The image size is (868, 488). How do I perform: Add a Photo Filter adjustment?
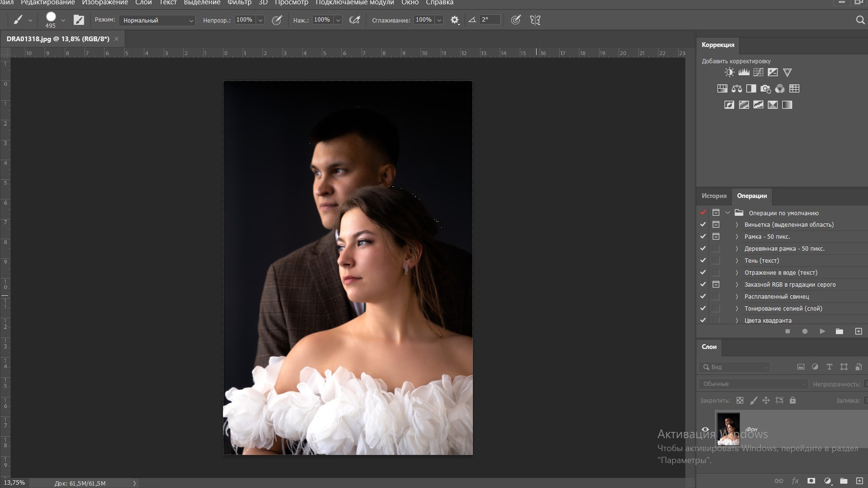(765, 89)
